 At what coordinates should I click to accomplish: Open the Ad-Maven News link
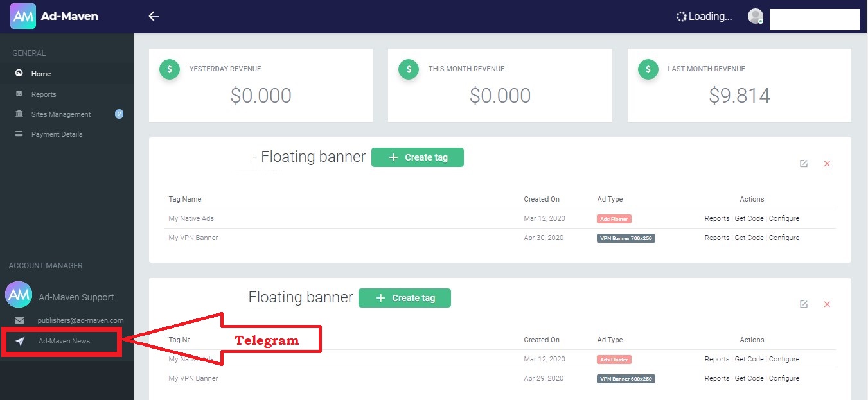pos(64,341)
